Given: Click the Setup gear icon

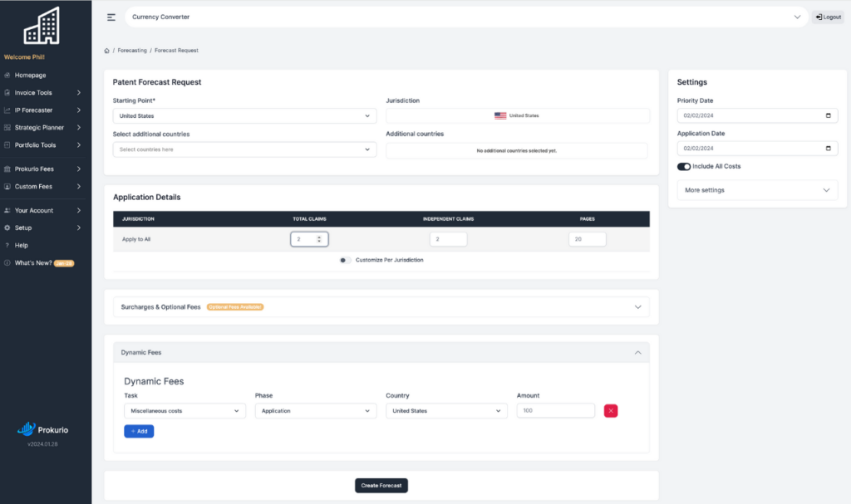Looking at the screenshot, I should pyautogui.click(x=7, y=228).
